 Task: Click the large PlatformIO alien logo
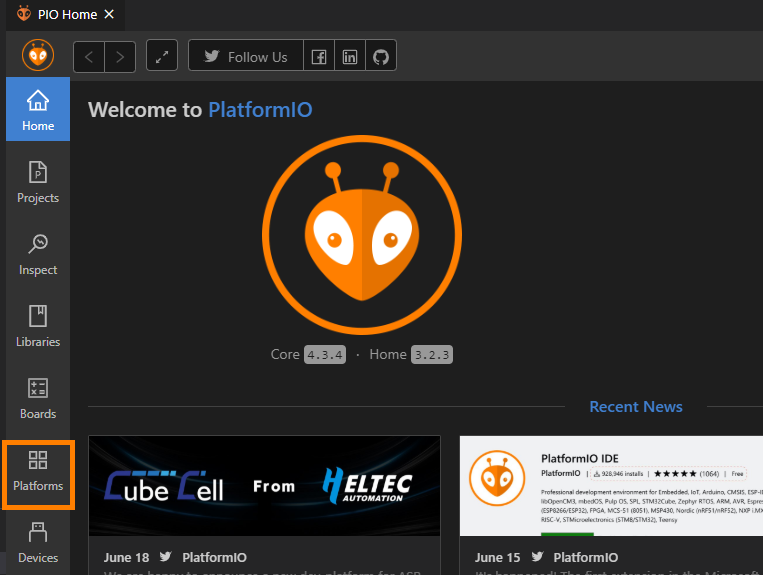[x=362, y=234]
